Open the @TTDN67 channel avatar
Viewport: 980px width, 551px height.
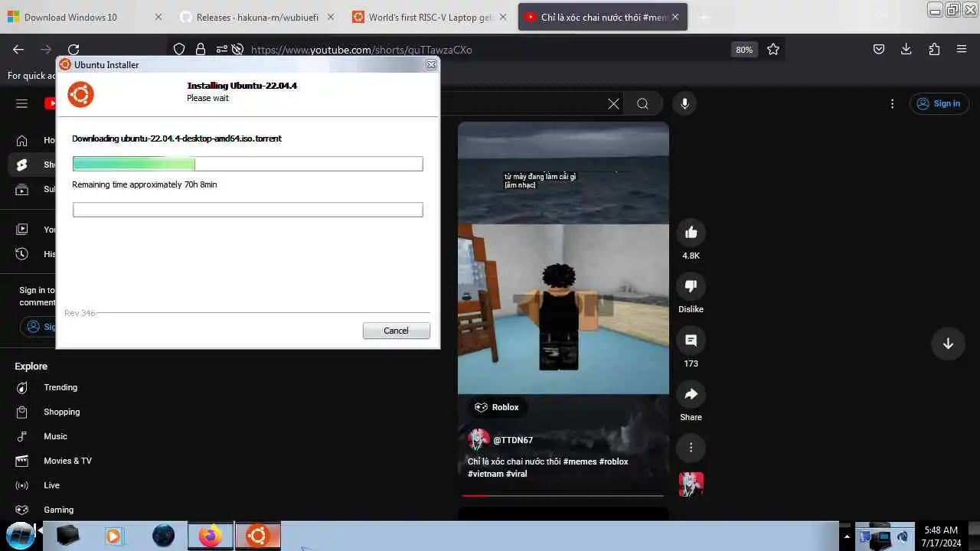(479, 440)
